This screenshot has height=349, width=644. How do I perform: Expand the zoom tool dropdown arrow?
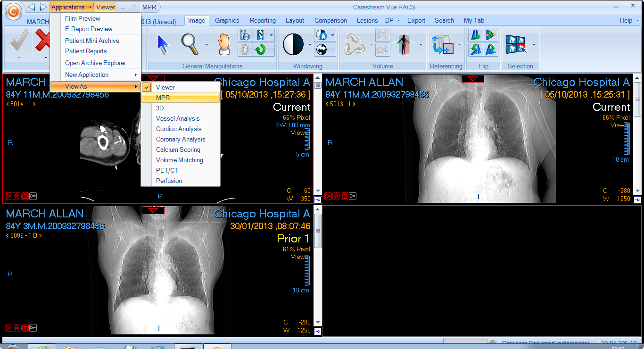206,45
